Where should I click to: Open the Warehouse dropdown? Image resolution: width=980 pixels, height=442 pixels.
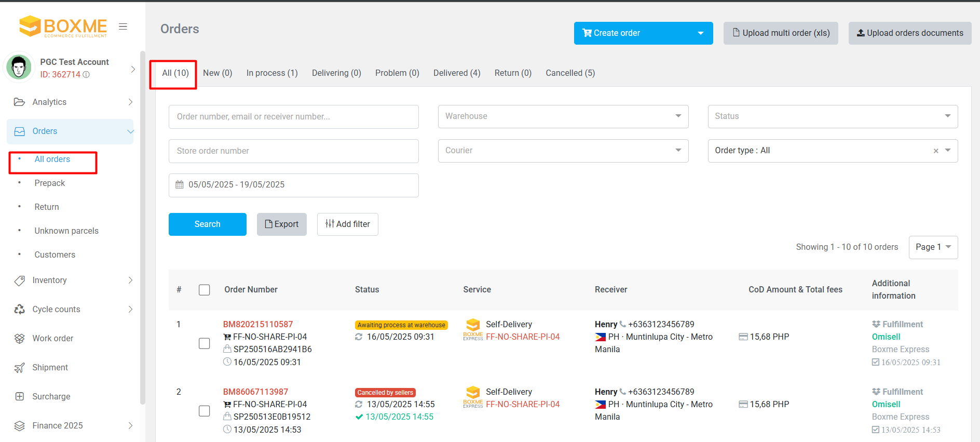coord(563,116)
